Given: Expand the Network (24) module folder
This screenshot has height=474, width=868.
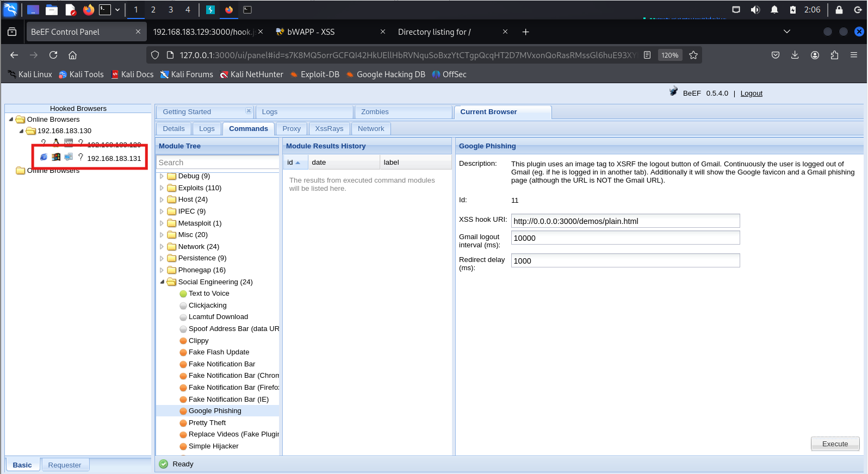Looking at the screenshot, I should point(162,247).
